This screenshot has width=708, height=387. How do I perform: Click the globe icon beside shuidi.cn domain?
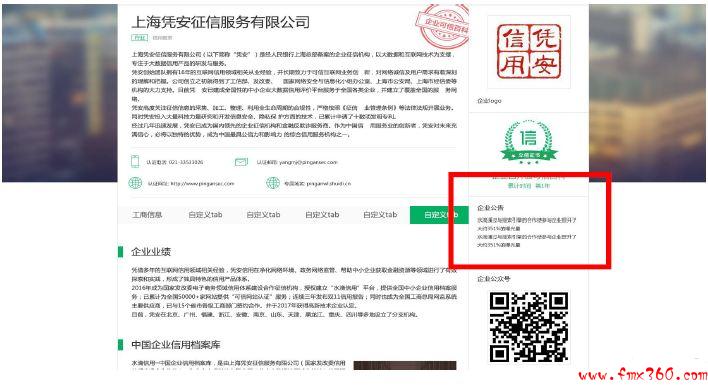tap(273, 183)
